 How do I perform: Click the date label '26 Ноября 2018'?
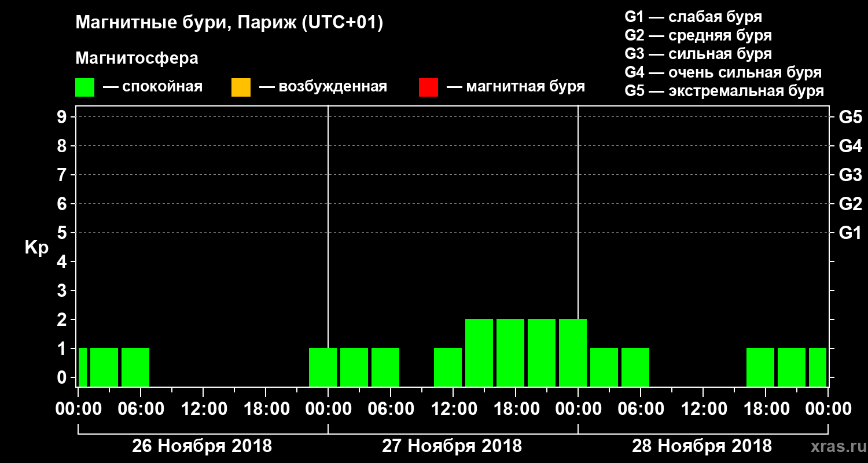point(202,446)
